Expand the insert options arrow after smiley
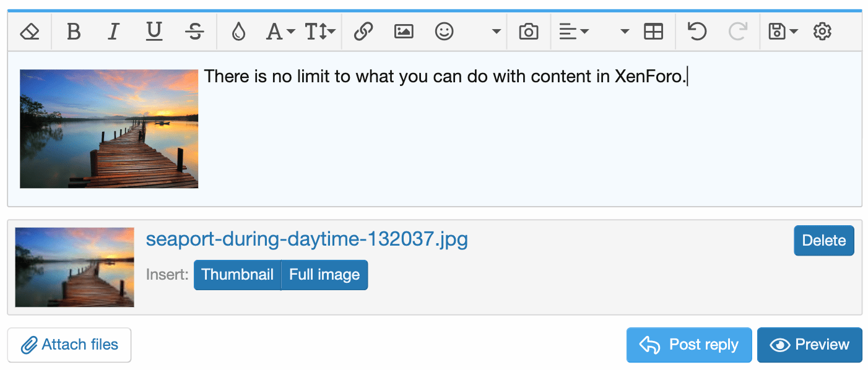Screen dimensions: 868x370 [x=496, y=32]
